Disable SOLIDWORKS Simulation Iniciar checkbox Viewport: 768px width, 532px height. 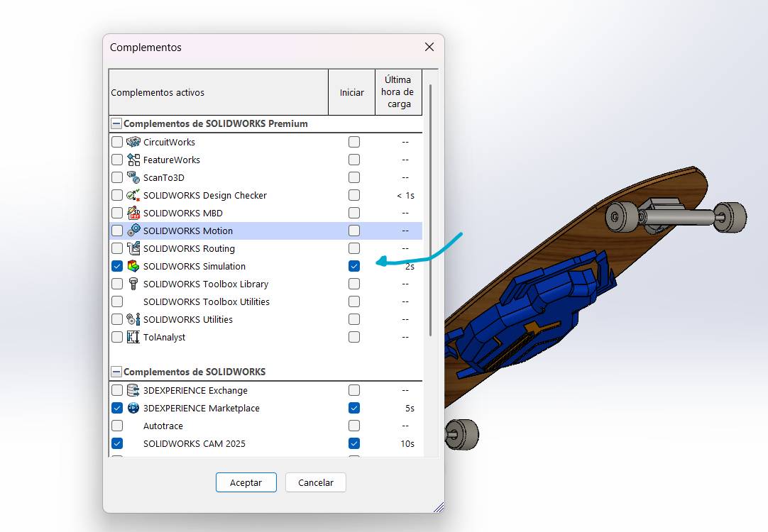(x=354, y=266)
